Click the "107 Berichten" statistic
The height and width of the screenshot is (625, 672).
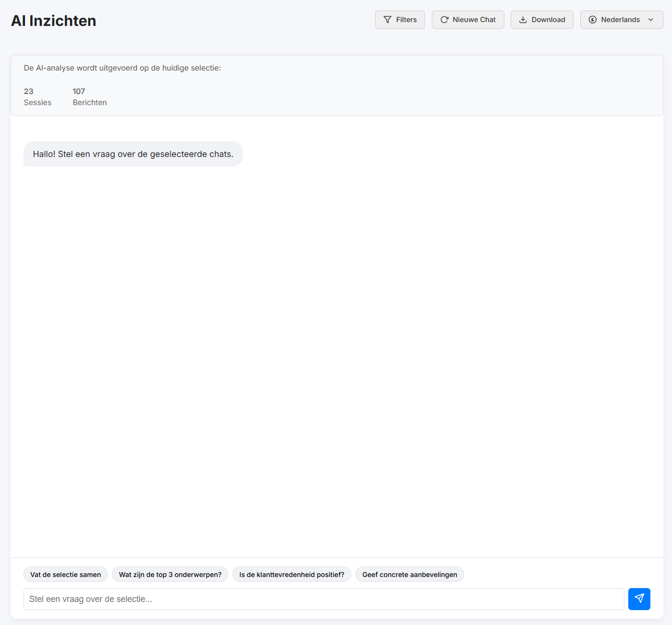(89, 96)
